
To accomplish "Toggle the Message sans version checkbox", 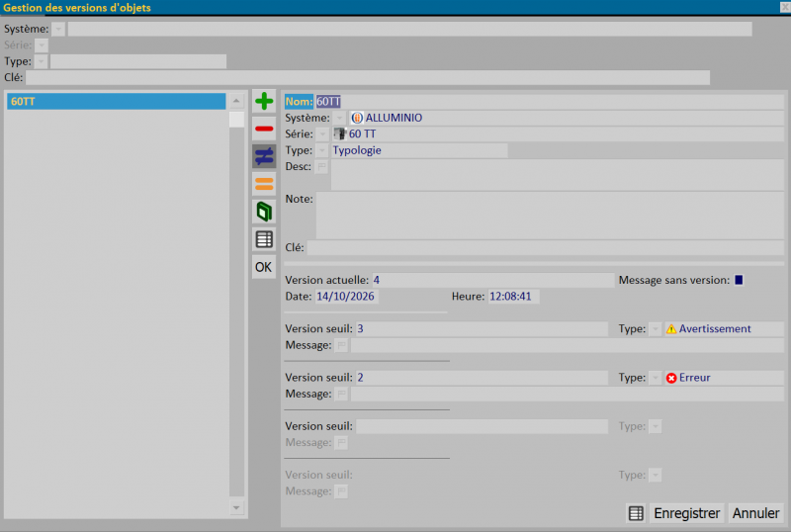I will [739, 280].
